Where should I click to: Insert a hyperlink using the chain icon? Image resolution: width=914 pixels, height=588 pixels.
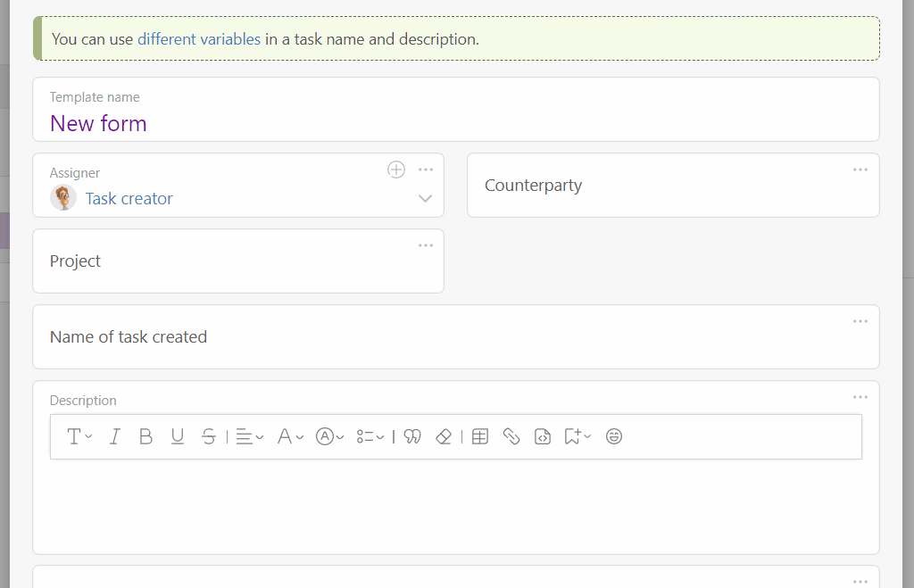click(511, 436)
